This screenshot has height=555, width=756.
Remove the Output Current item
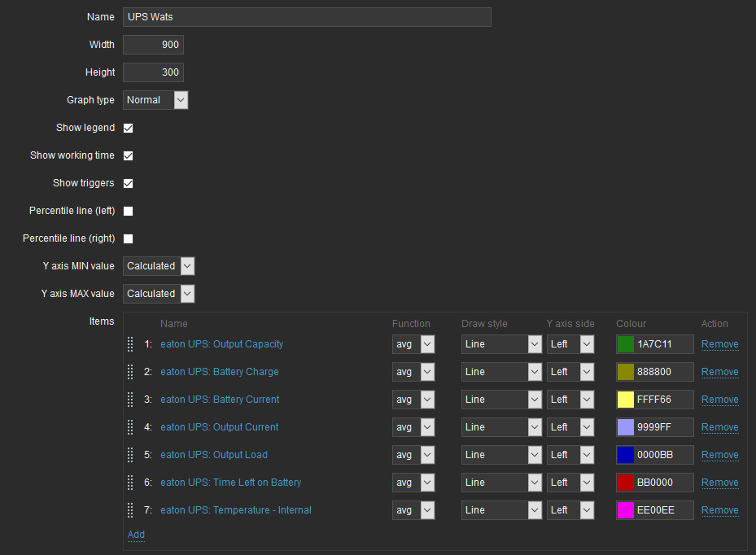720,427
